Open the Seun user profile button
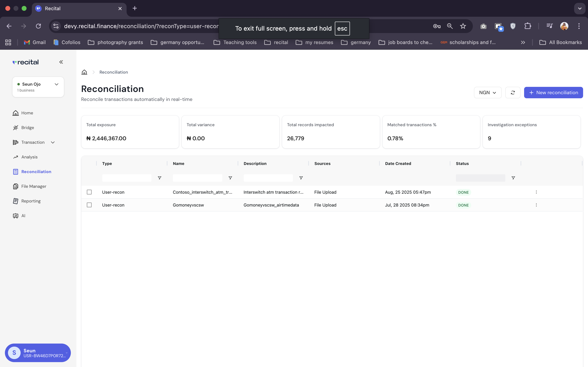 pos(38,353)
